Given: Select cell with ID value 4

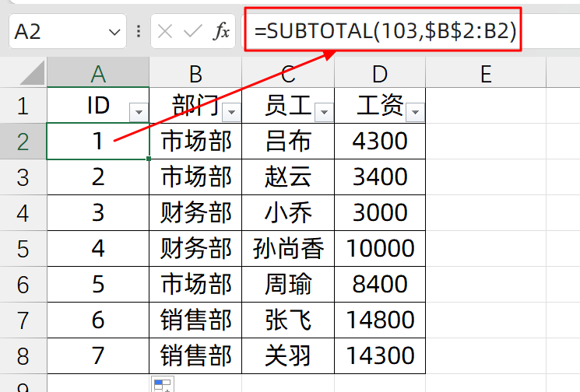Looking at the screenshot, I should (98, 249).
